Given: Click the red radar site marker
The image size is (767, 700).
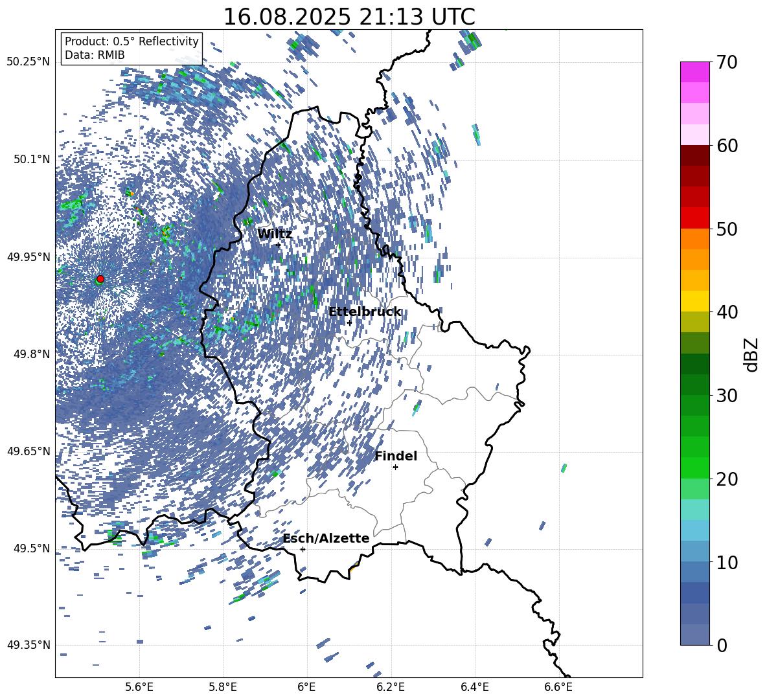Looking at the screenshot, I should tap(100, 278).
